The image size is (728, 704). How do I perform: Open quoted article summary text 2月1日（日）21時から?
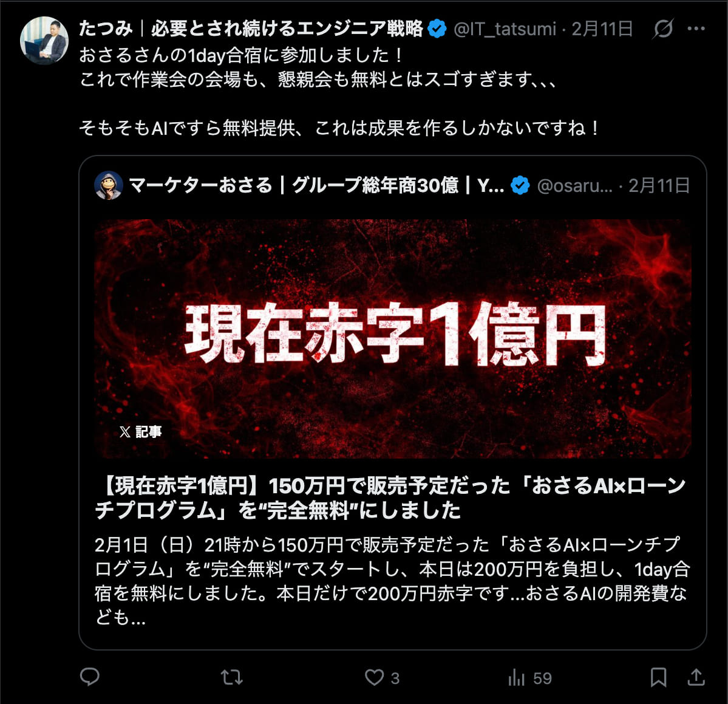tap(392, 581)
